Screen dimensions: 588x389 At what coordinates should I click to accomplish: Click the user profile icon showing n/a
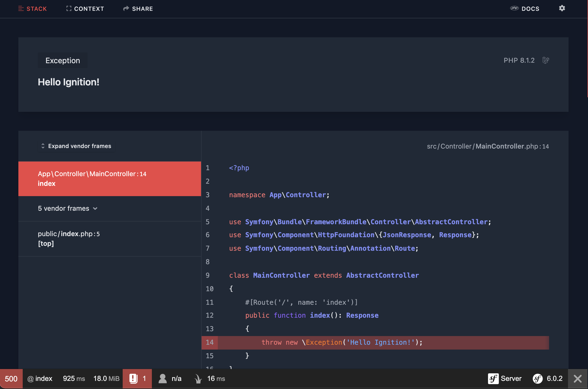(162, 378)
